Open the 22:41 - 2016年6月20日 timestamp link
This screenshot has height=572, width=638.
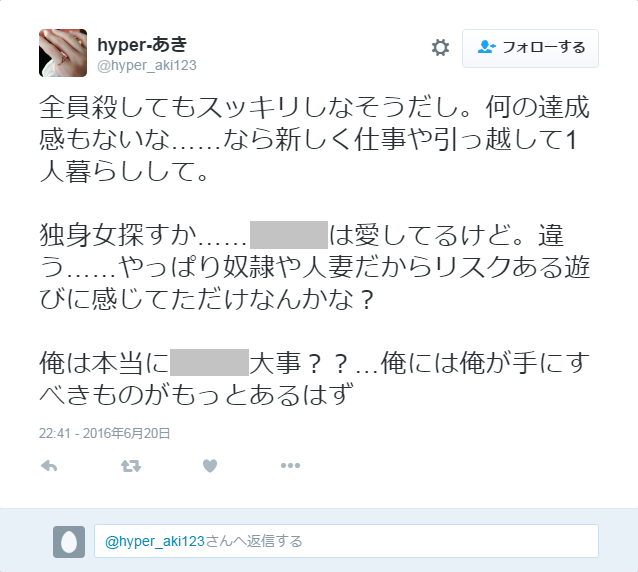104,433
